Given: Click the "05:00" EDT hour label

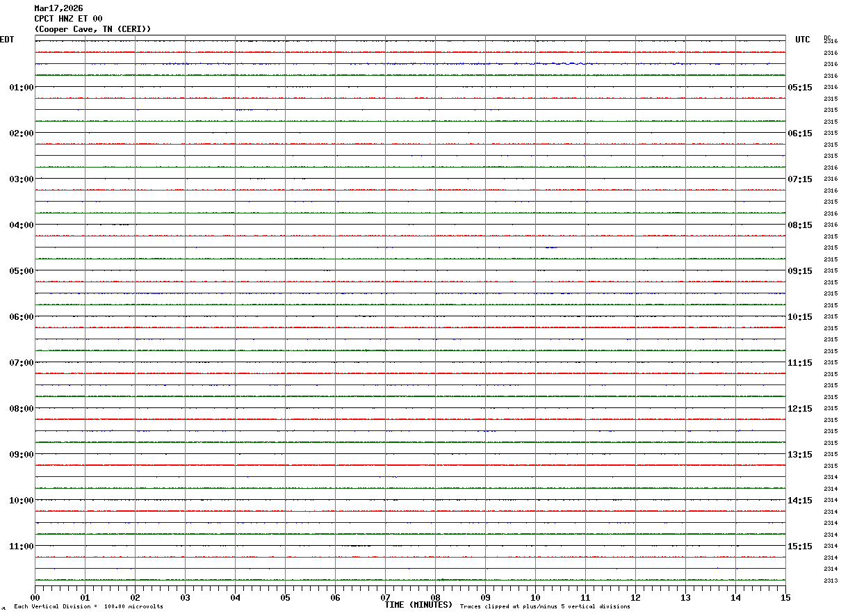Looking at the screenshot, I should click(x=22, y=271).
